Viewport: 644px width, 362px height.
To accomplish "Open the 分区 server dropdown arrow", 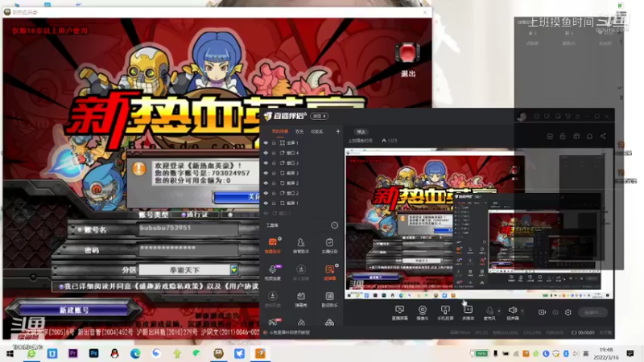I will (234, 269).
